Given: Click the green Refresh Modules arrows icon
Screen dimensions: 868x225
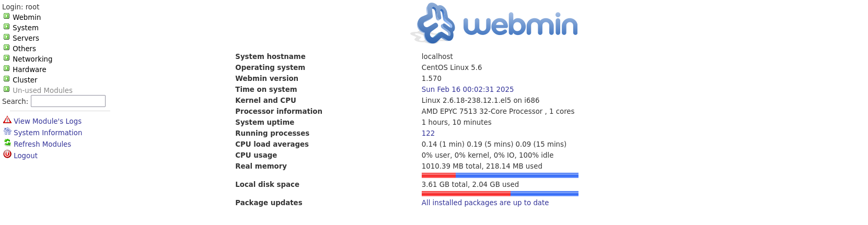Looking at the screenshot, I should 7,143.
